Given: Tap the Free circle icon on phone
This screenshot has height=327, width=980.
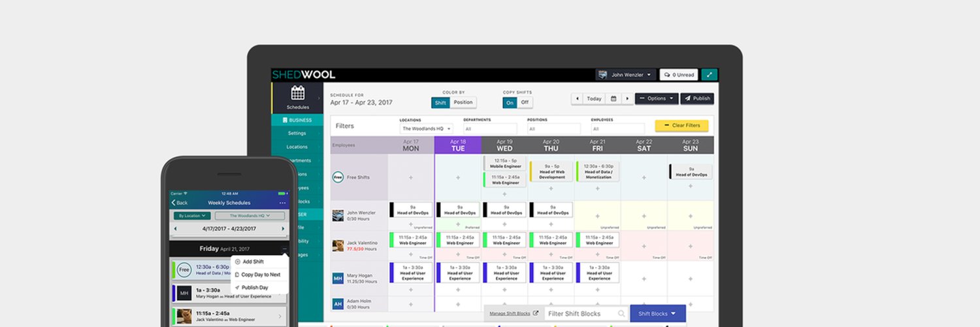Looking at the screenshot, I should [184, 269].
